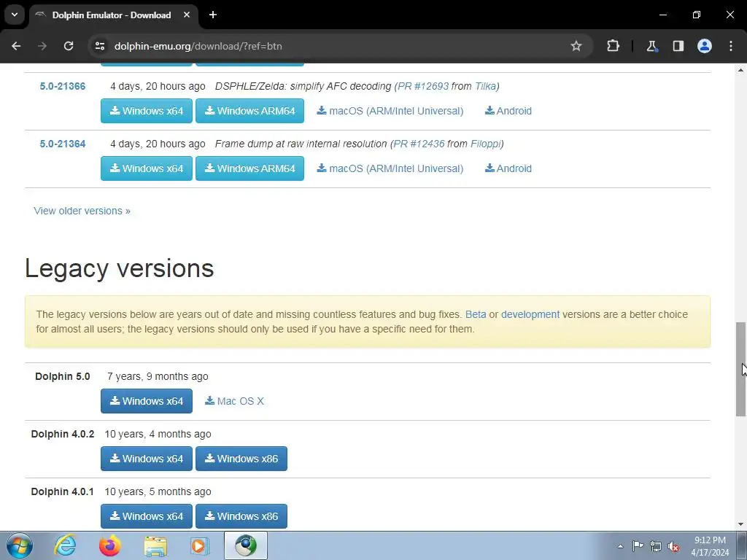Open author Filoppi's link
Screen dimensions: 747x560
click(485, 144)
